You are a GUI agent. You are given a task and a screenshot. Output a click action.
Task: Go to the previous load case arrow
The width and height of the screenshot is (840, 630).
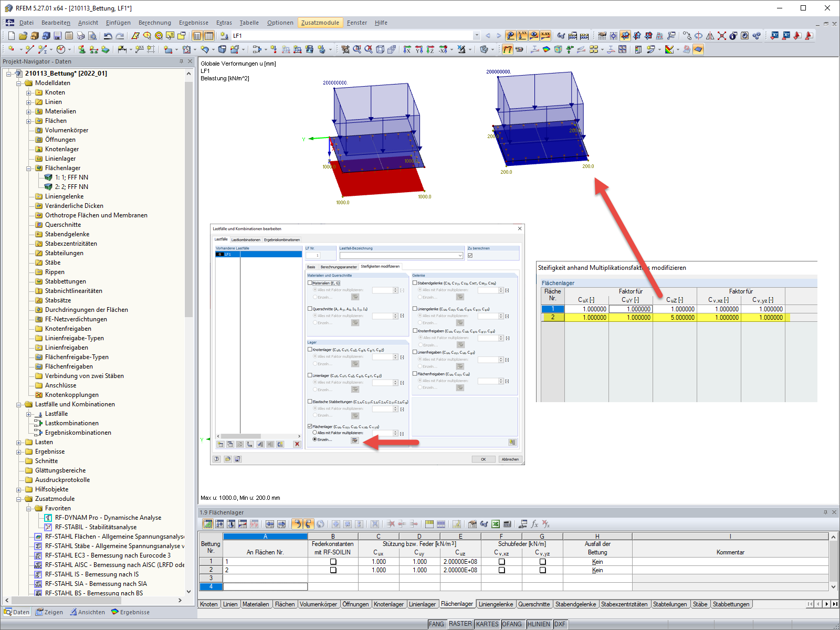click(x=488, y=36)
